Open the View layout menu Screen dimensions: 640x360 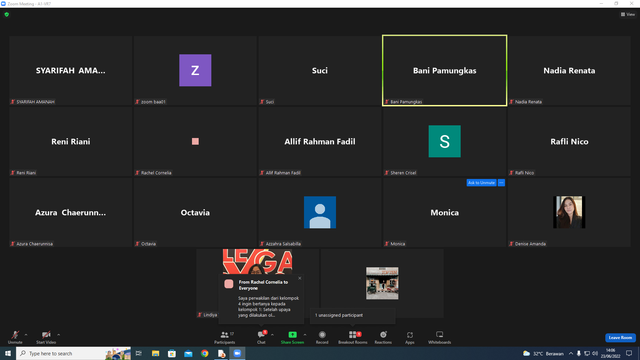pyautogui.click(x=628, y=14)
